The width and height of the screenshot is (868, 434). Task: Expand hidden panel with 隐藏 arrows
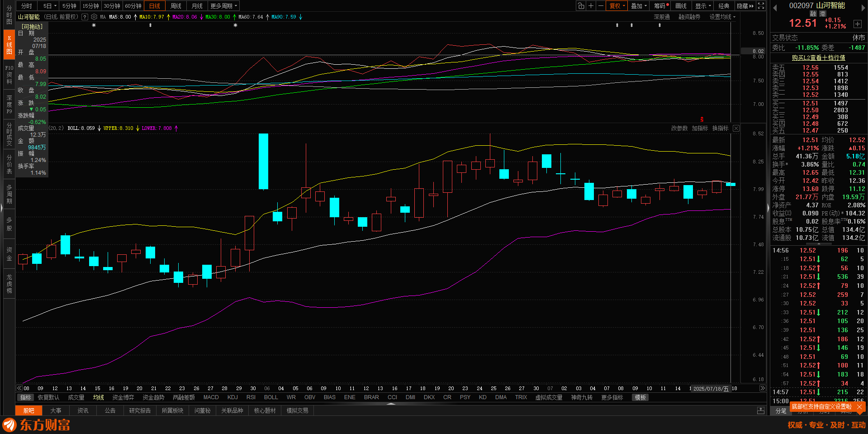click(745, 6)
